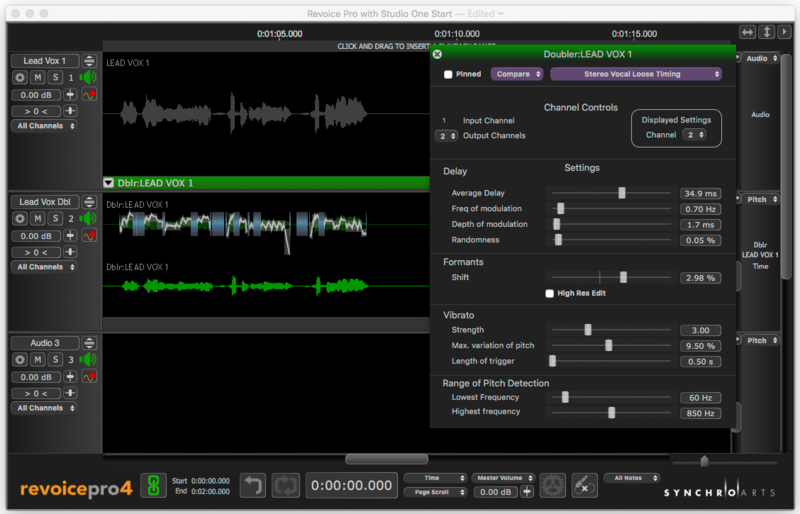This screenshot has width=800, height=514.
Task: Toggle the loop playback button
Action: [285, 486]
